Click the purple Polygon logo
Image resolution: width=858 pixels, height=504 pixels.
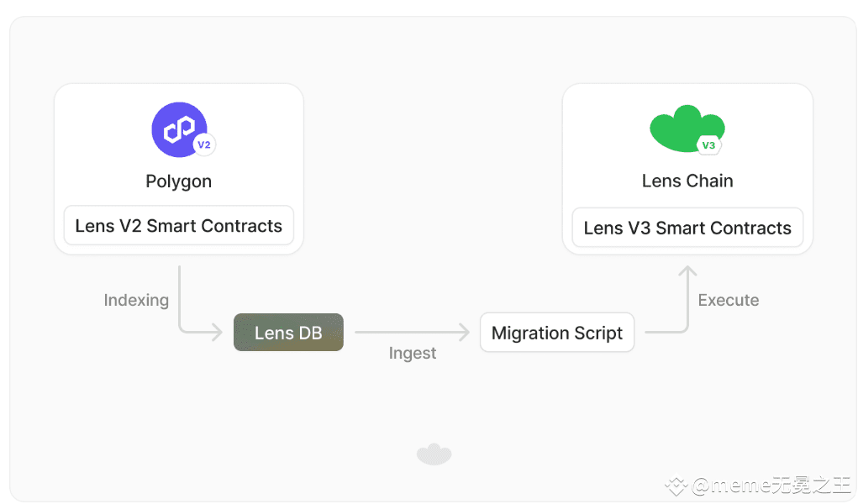click(x=176, y=129)
